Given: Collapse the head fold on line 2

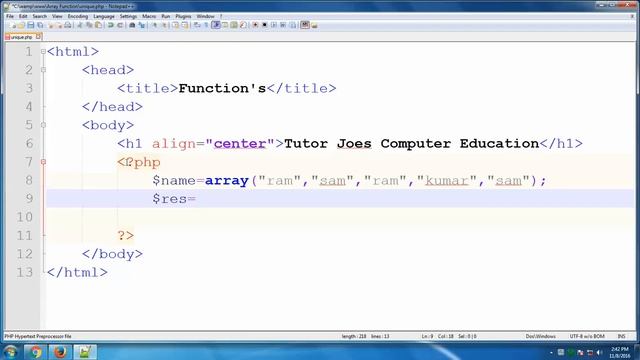Looking at the screenshot, I should pos(43,70).
